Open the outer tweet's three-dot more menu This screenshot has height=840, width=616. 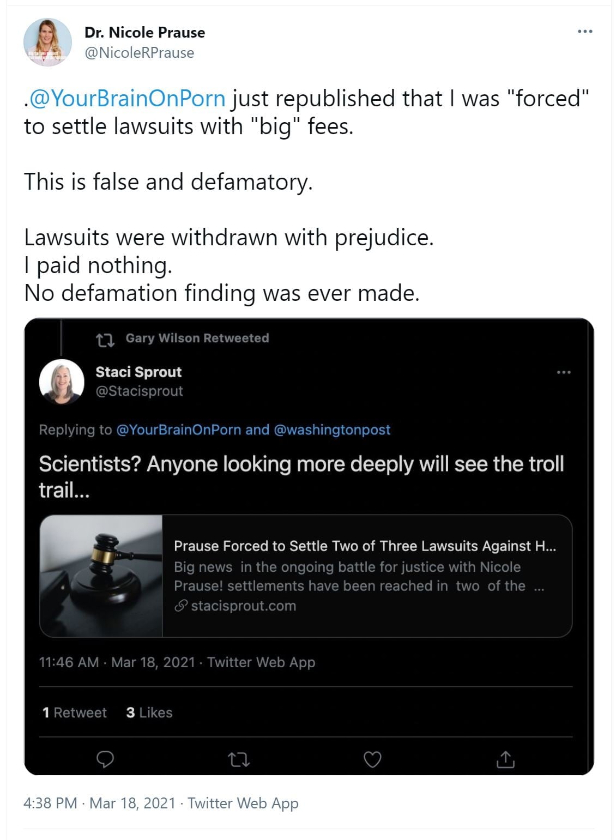pyautogui.click(x=585, y=32)
